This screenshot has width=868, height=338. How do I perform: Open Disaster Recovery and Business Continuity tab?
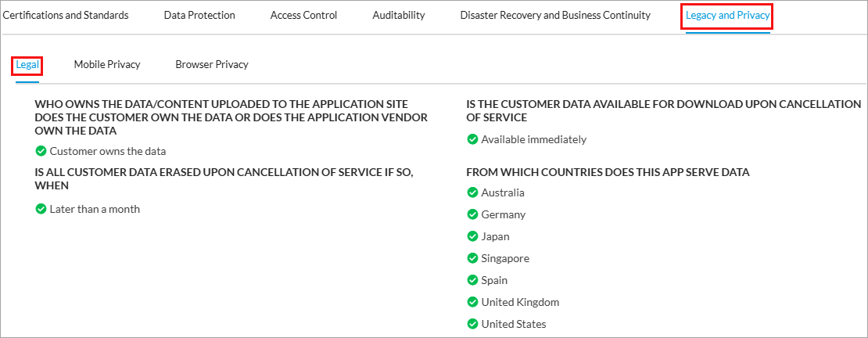pos(555,16)
